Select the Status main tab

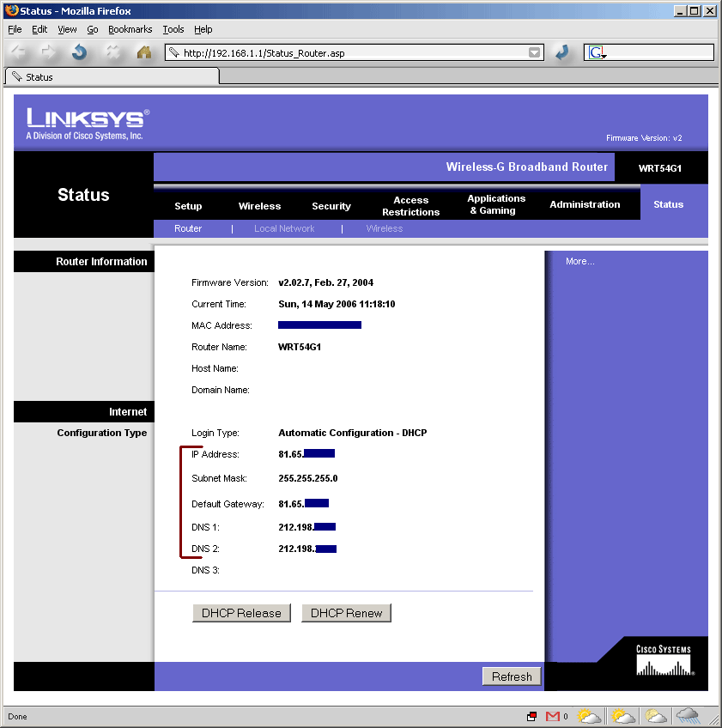pyautogui.click(x=668, y=204)
